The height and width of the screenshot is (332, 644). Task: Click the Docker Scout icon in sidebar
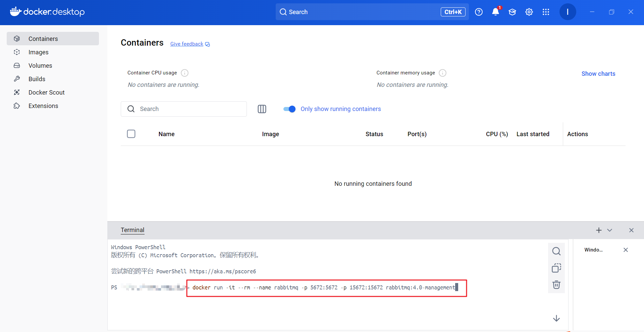(x=17, y=92)
